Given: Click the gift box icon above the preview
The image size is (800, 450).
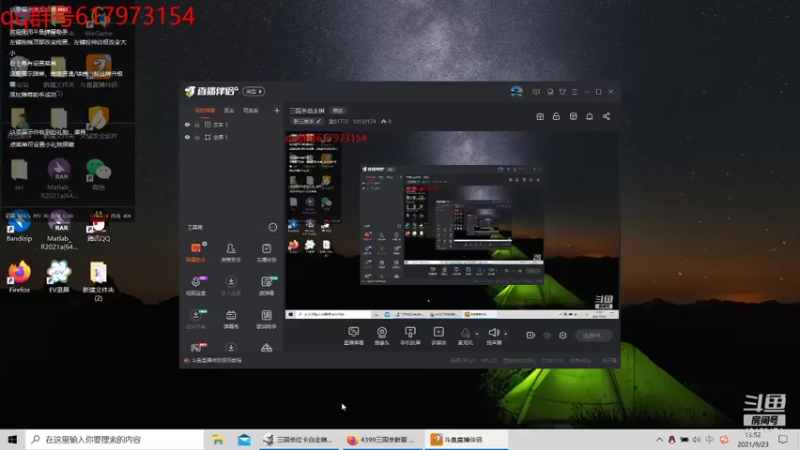Looking at the screenshot, I should tap(540, 116).
